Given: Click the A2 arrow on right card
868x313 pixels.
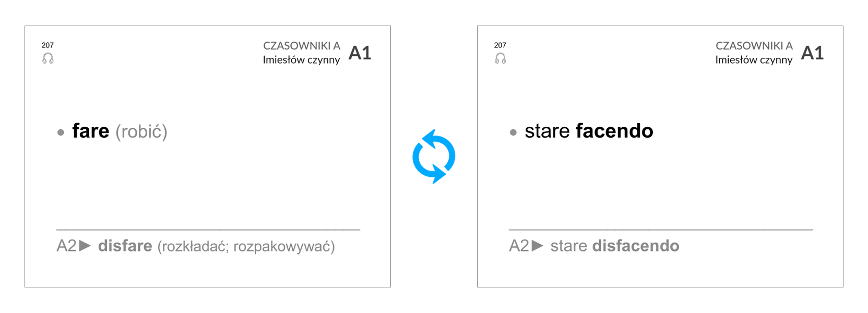Looking at the screenshot, I should click(x=538, y=245).
